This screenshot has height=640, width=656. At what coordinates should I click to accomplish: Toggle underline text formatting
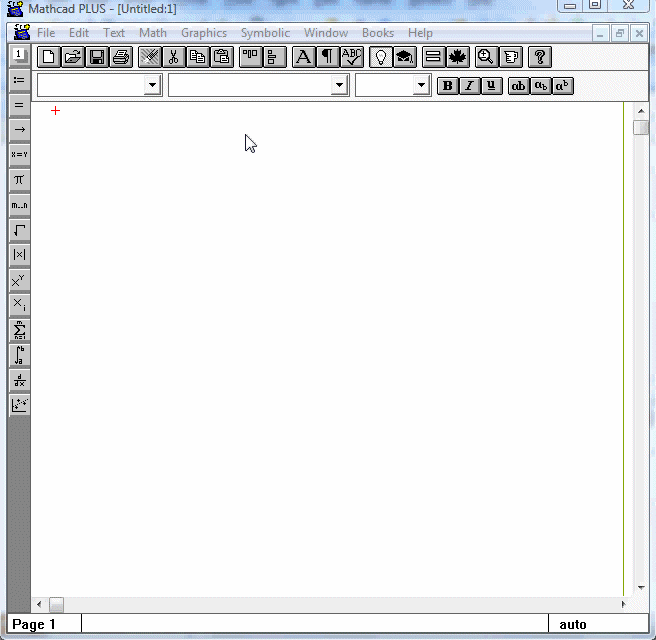(x=490, y=86)
